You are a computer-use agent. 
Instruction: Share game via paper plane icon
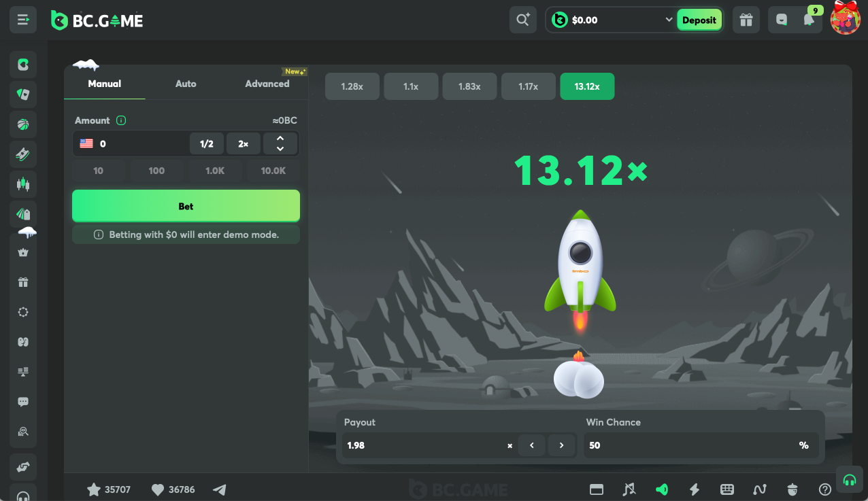point(219,489)
